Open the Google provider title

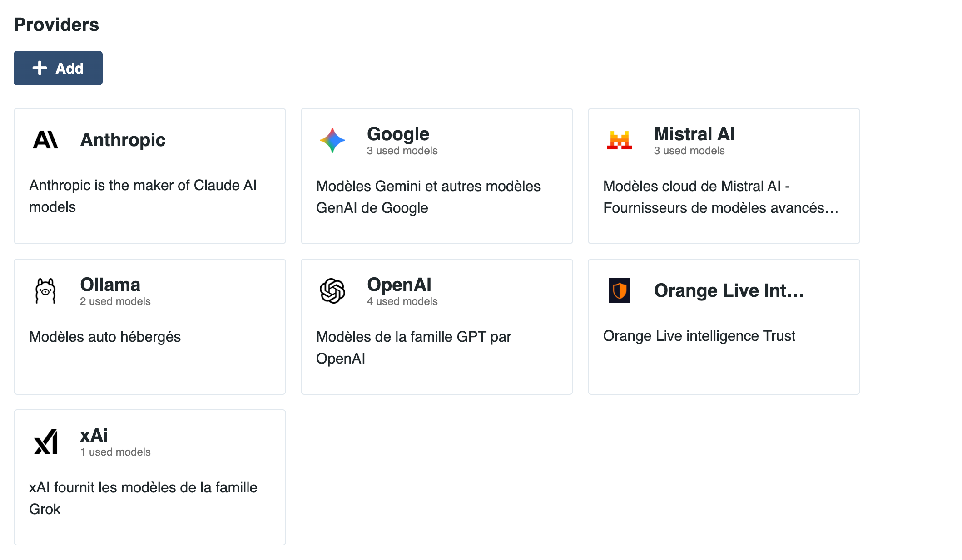[398, 134]
